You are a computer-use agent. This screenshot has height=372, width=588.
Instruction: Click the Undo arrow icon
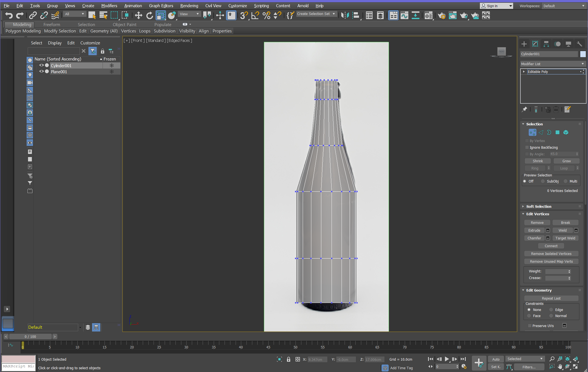[x=9, y=16]
